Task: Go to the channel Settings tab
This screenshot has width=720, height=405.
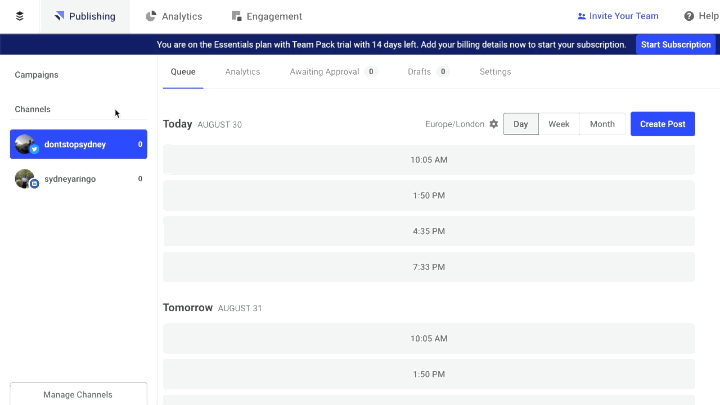Action: pyautogui.click(x=495, y=72)
